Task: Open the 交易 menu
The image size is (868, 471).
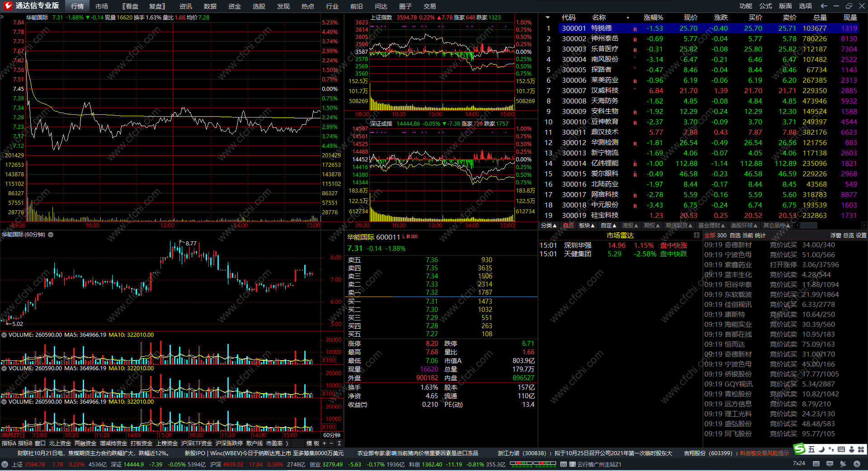Action: 430,6
